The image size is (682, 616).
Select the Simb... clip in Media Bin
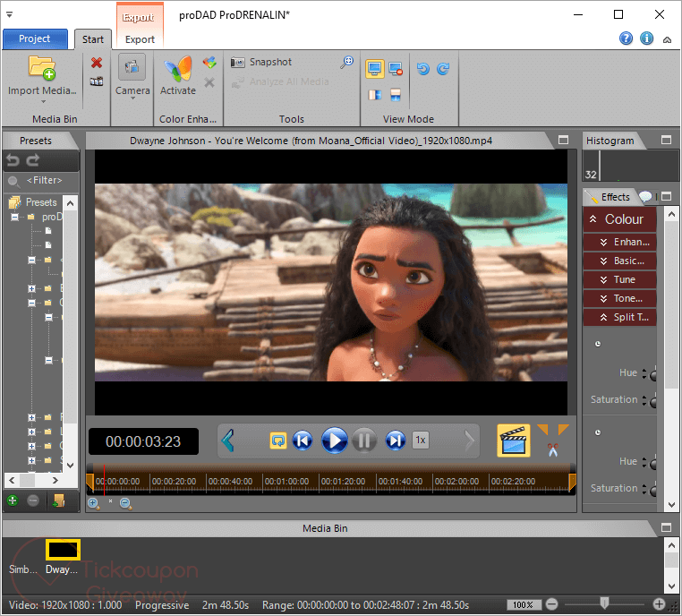pyautogui.click(x=22, y=569)
